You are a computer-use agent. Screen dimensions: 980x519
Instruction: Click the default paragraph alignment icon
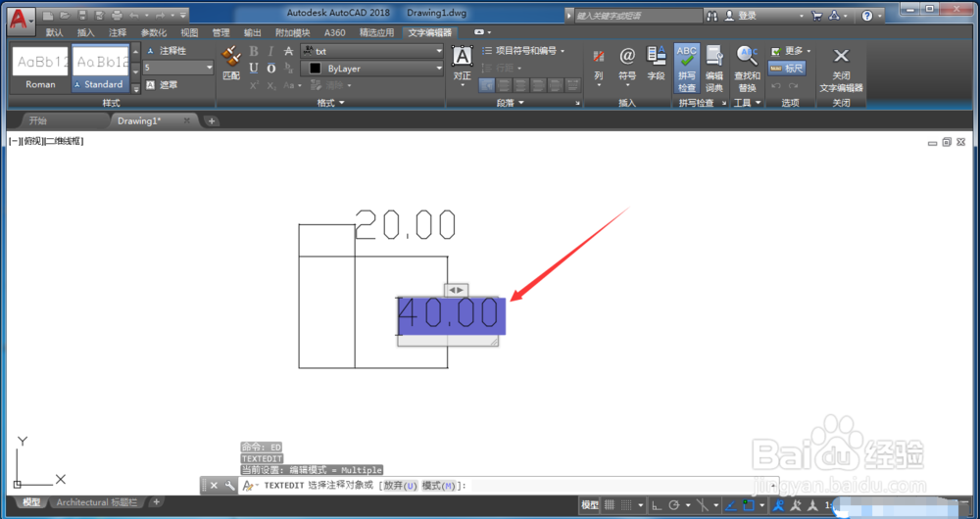click(x=487, y=85)
